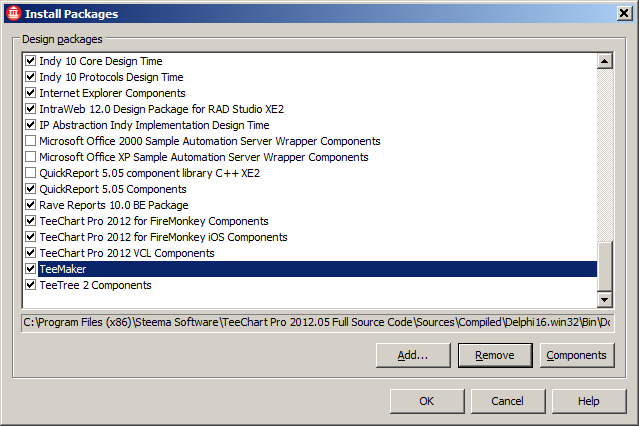Viewport: 639px width, 426px height.
Task: Remove the selected package
Action: pyautogui.click(x=495, y=355)
